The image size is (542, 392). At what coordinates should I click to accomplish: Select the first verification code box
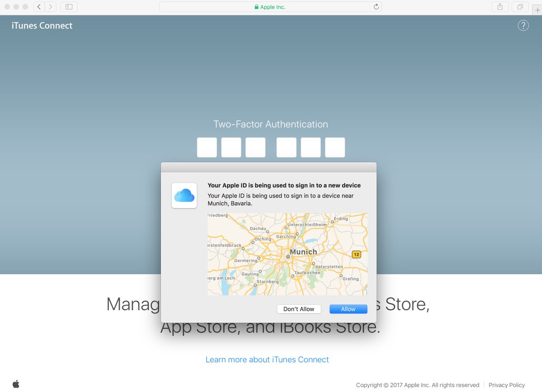point(206,147)
